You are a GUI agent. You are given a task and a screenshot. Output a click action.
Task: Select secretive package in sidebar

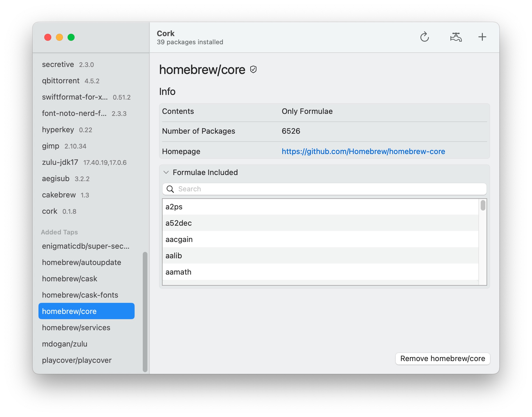pos(87,64)
